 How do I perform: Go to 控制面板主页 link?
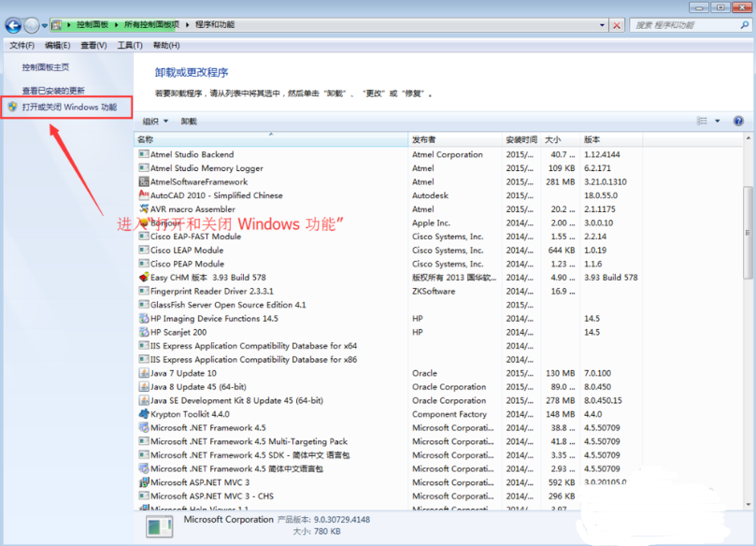47,67
